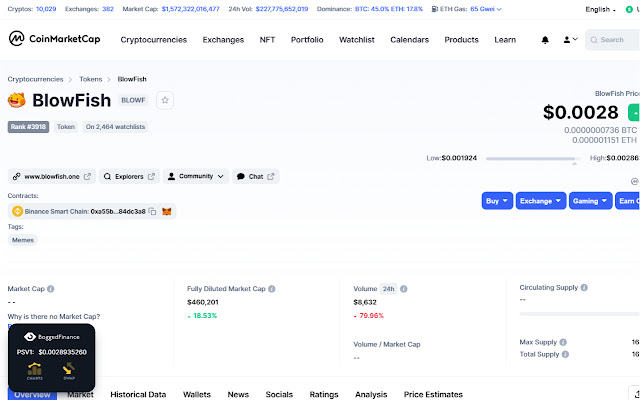The image size is (640, 400).
Task: Click the Cryptos count 10,029 link
Action: (x=46, y=9)
